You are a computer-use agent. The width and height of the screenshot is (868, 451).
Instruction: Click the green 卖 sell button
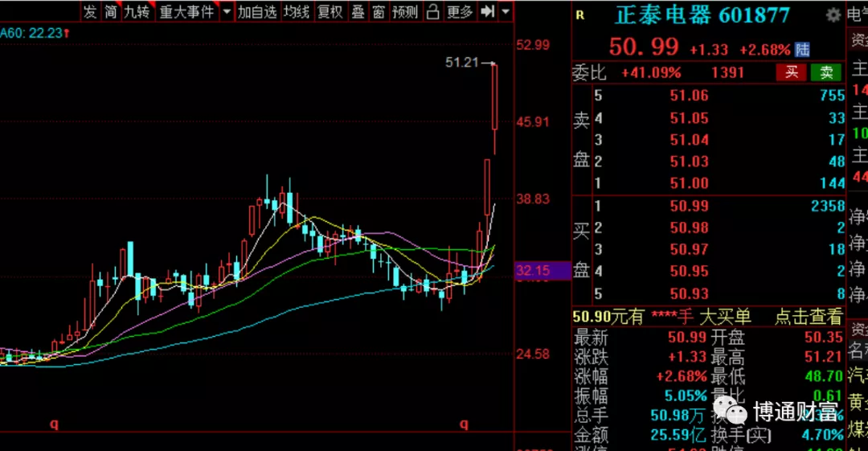pyautogui.click(x=826, y=72)
